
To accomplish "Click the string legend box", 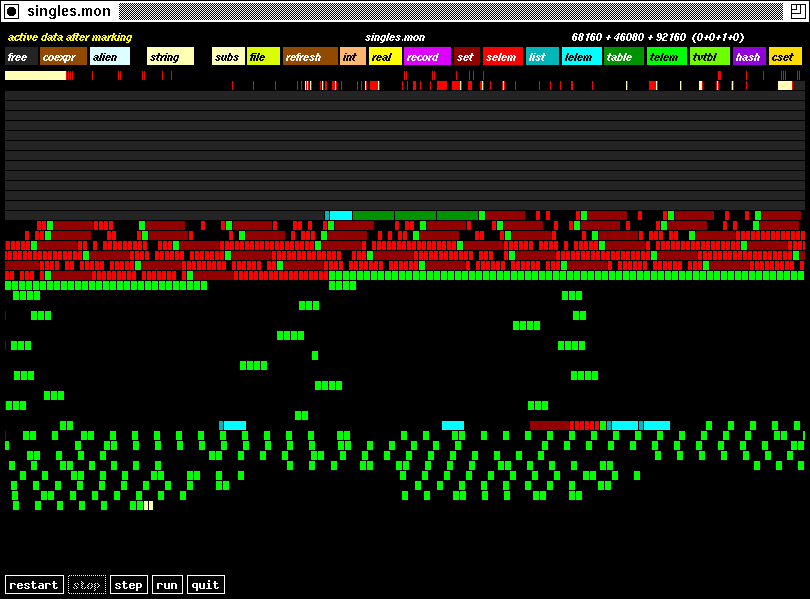I will pos(170,57).
